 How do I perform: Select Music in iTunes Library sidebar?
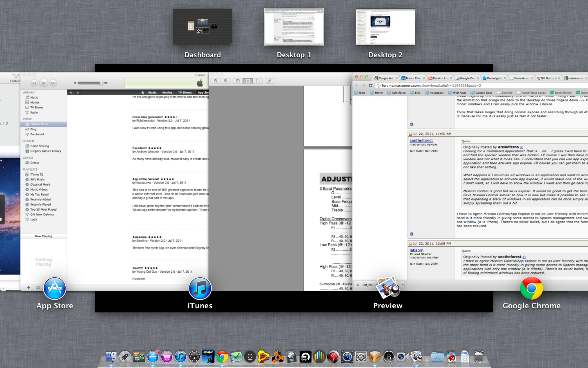coord(34,97)
